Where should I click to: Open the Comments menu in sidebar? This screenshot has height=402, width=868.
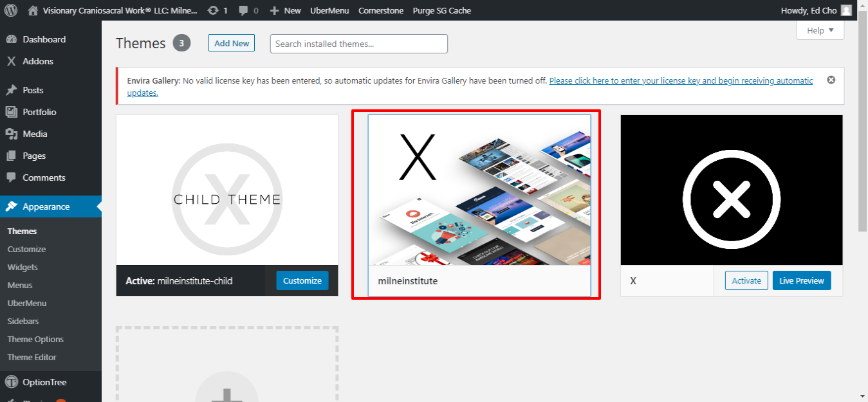[51, 178]
